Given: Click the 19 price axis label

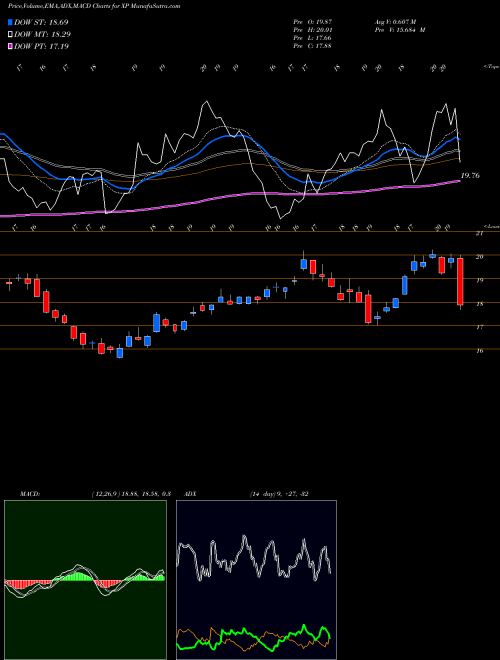Looking at the screenshot, I should [479, 280].
